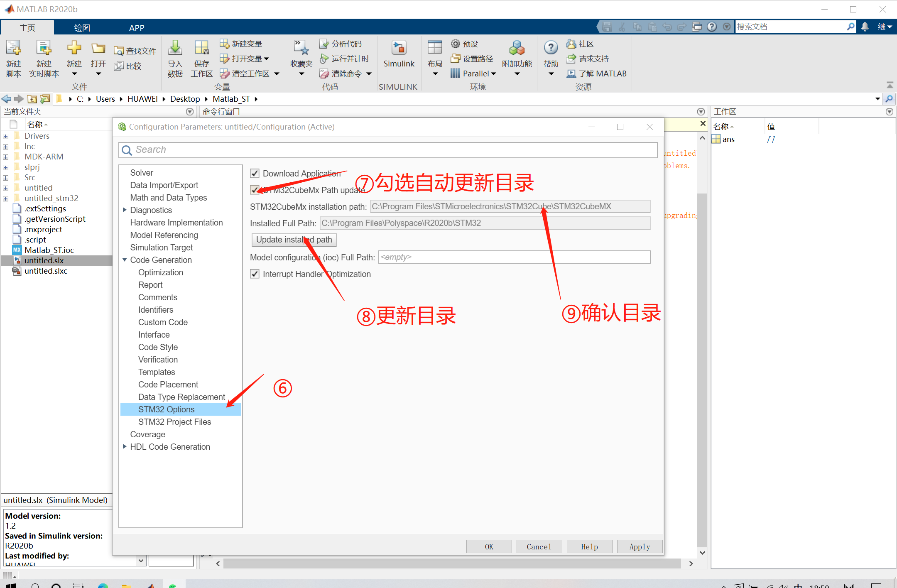Click the quick access help icon
The width and height of the screenshot is (897, 588).
[712, 27]
